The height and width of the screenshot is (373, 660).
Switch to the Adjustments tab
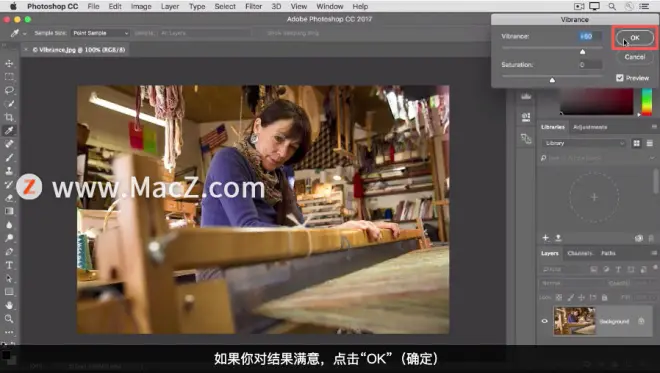(590, 127)
